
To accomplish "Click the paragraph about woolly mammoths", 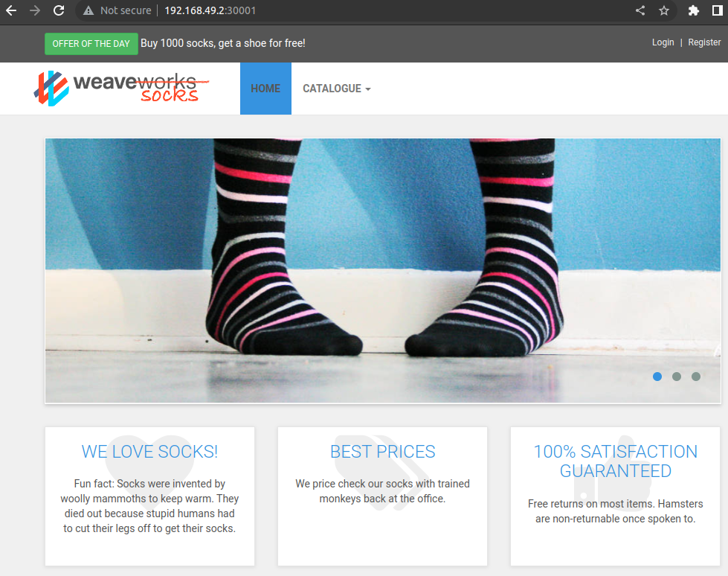I will 149,506.
